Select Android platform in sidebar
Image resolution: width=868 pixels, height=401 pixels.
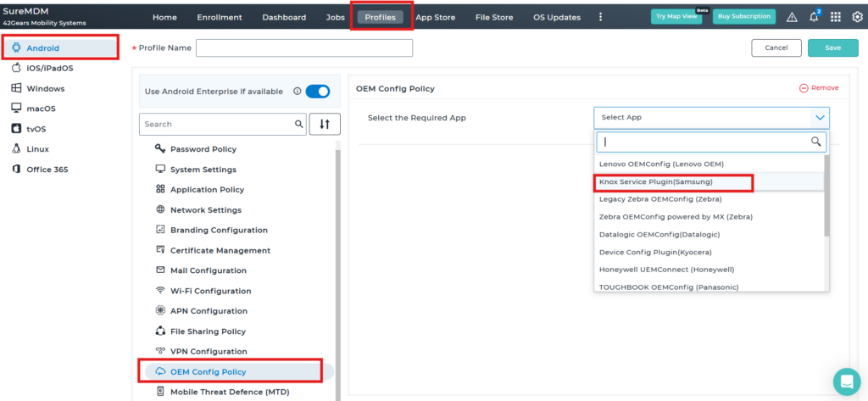coord(60,47)
